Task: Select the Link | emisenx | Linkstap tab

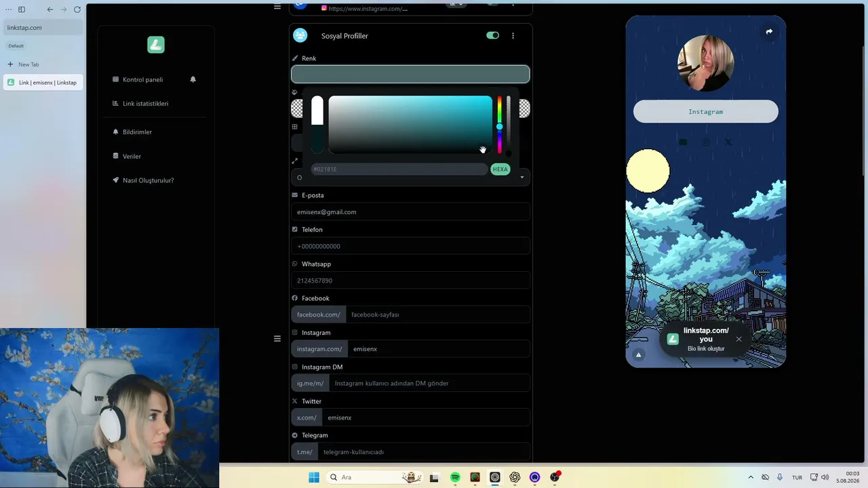Action: point(43,83)
